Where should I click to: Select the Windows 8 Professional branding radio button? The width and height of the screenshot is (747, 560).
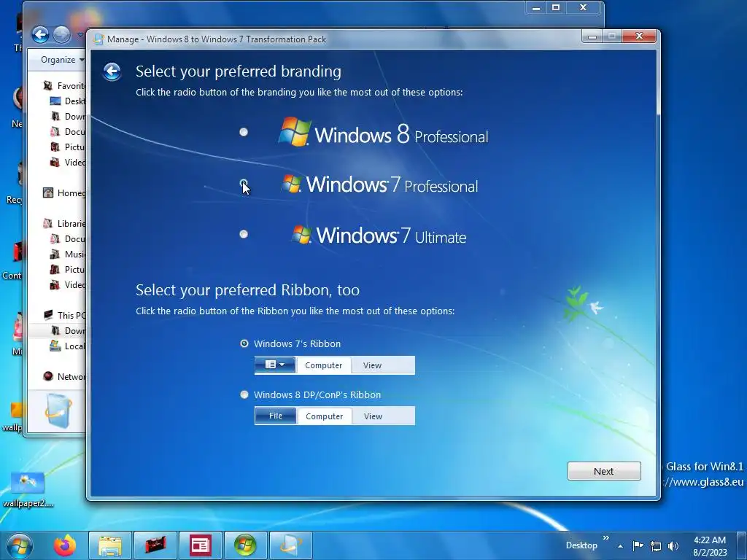click(x=244, y=132)
